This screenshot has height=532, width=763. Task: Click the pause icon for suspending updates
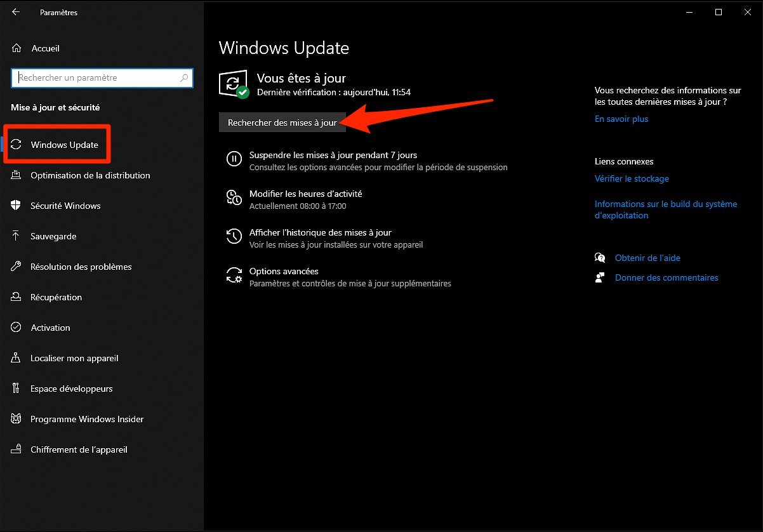click(x=234, y=159)
